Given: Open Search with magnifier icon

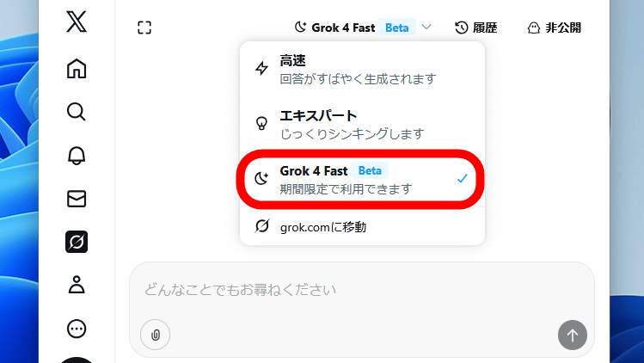Looking at the screenshot, I should click(77, 112).
